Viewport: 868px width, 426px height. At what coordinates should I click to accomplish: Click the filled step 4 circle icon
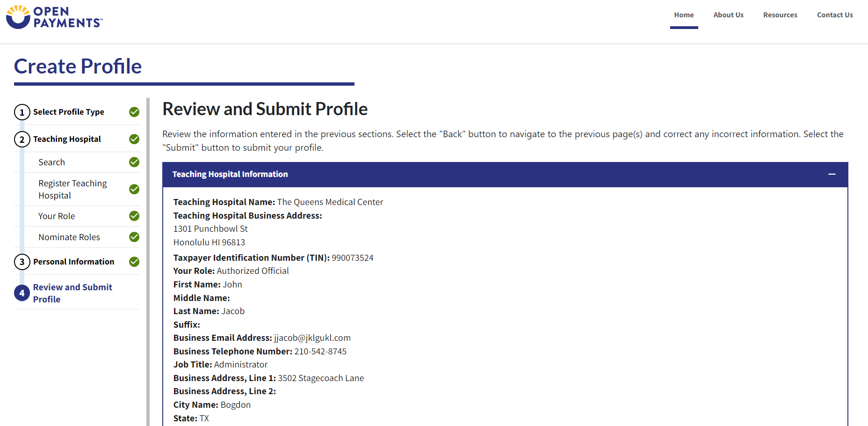22,293
